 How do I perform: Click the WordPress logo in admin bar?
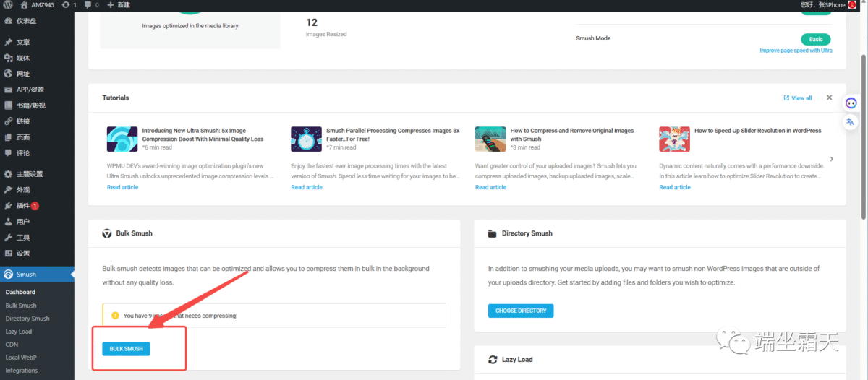(8, 5)
